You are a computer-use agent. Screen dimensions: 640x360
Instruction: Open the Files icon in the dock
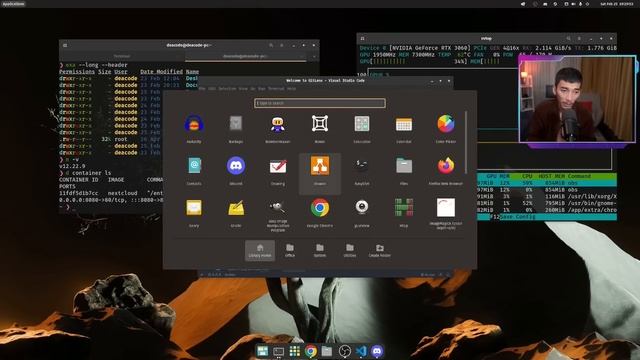click(327, 351)
